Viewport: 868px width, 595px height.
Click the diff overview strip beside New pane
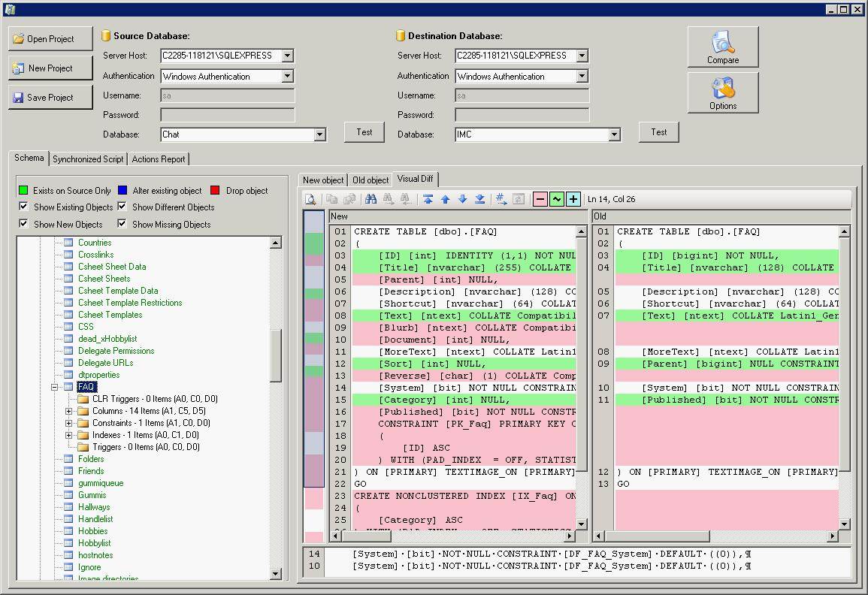pos(314,376)
